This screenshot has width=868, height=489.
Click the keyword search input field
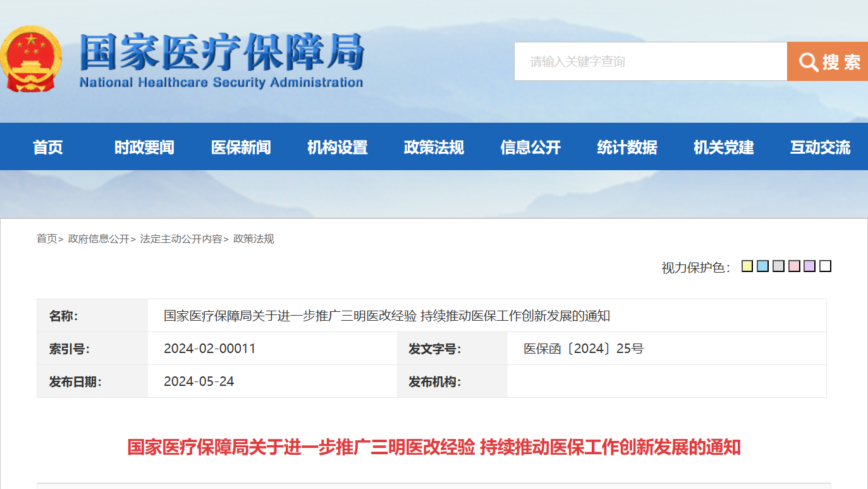coord(650,61)
